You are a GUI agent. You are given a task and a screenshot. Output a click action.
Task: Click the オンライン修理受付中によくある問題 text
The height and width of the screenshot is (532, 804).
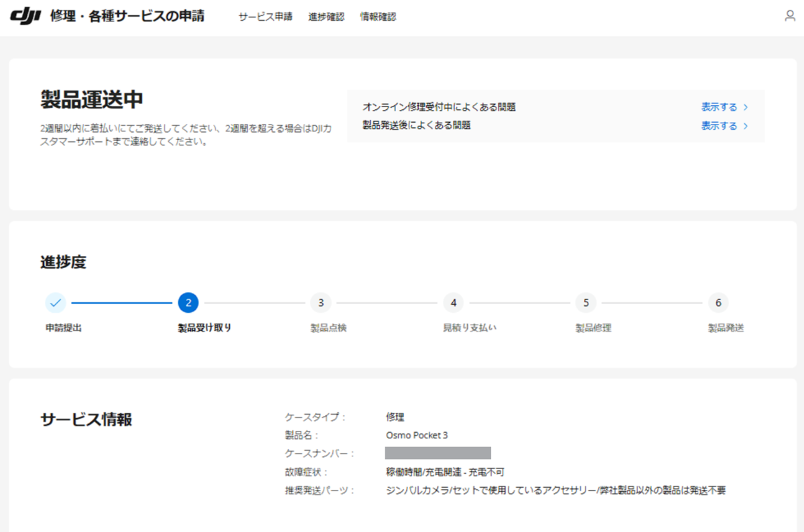tap(439, 107)
